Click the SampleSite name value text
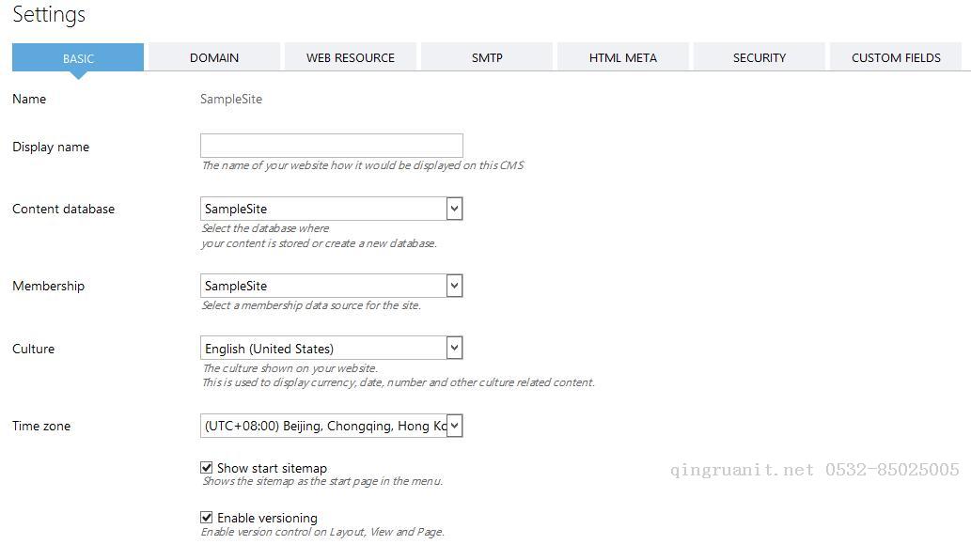The image size is (971, 560). tap(231, 99)
